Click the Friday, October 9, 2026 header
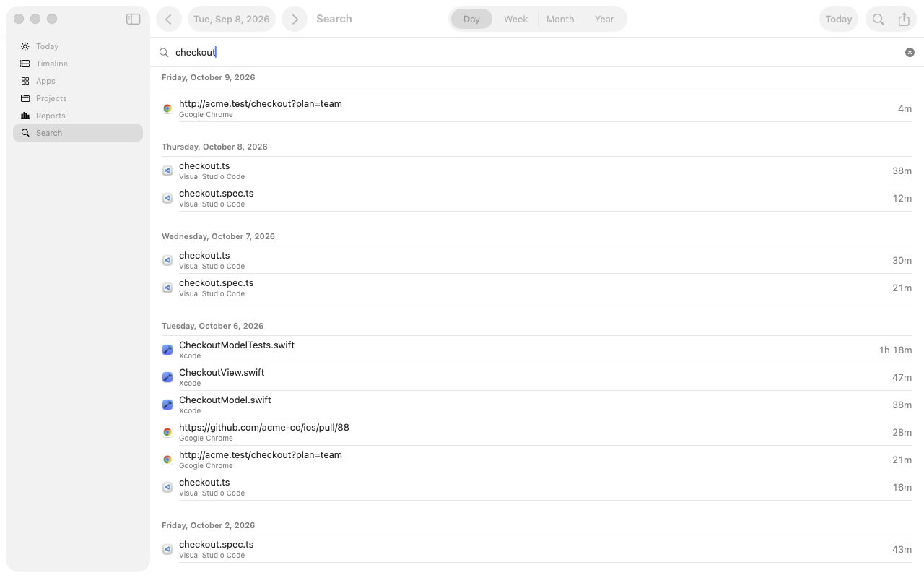924x578 pixels. pyautogui.click(x=209, y=77)
